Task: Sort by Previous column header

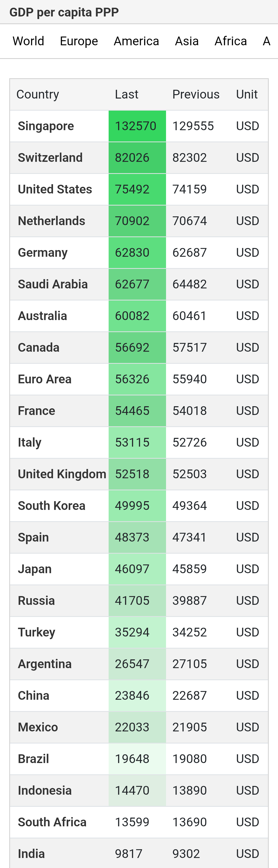Action: coord(196,94)
